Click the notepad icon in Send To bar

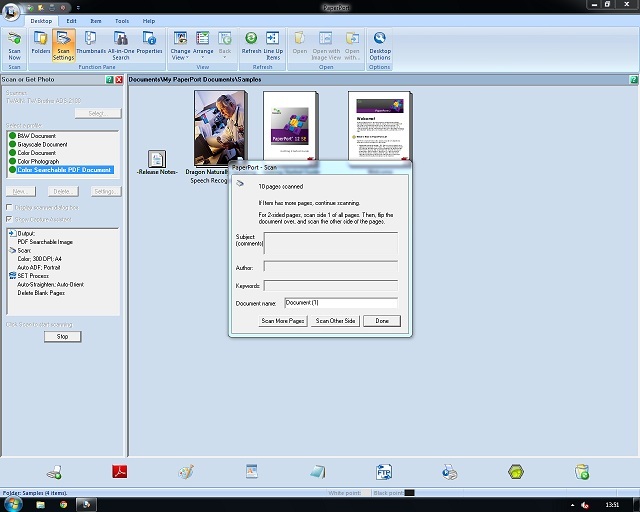(318, 472)
